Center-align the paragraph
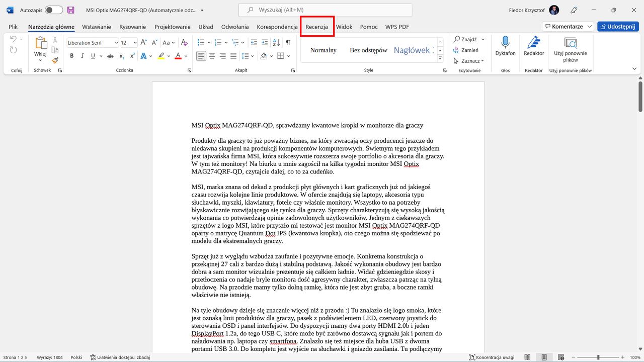 212,56
